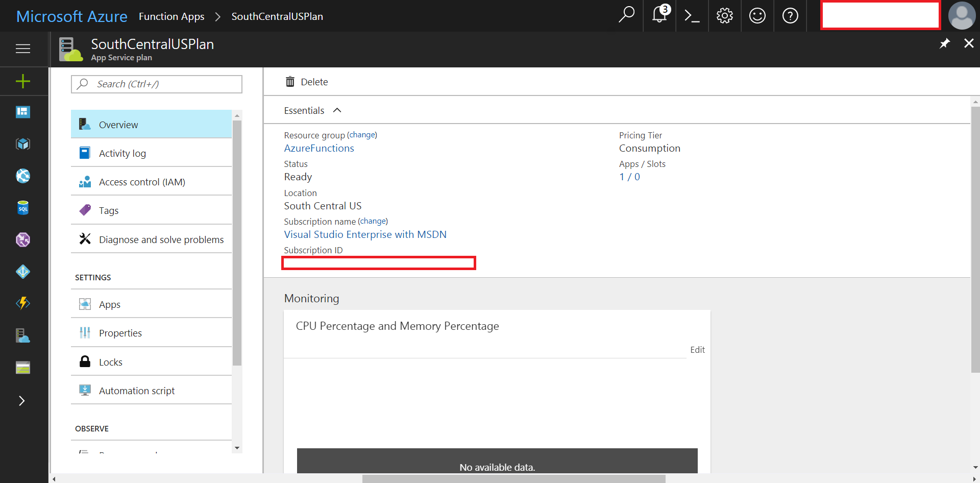Image resolution: width=980 pixels, height=483 pixels.
Task: Open the App Service plans sidebar icon
Action: click(x=23, y=335)
